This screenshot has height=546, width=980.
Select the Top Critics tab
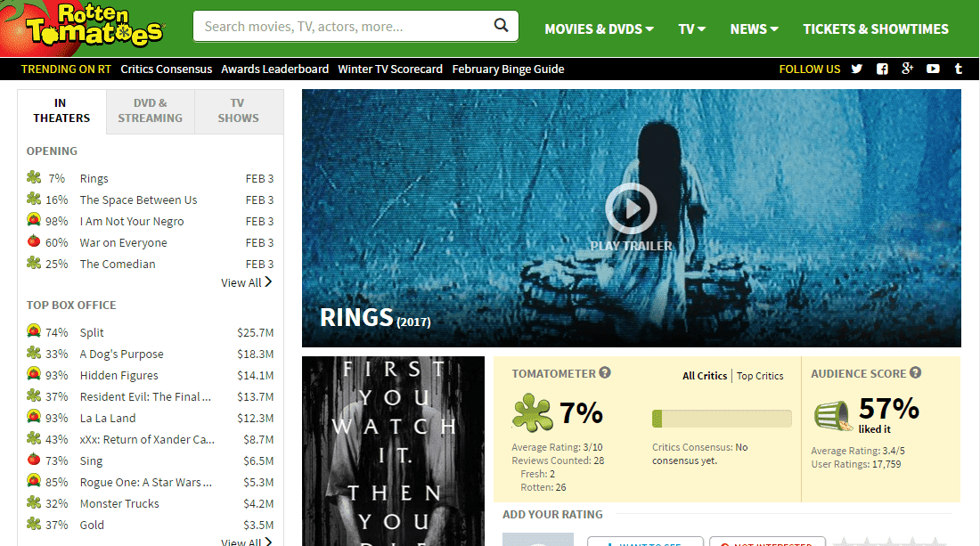759,376
